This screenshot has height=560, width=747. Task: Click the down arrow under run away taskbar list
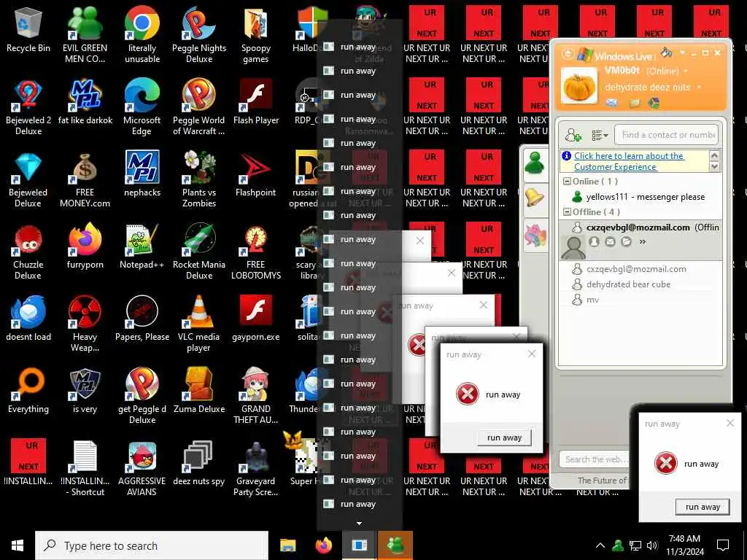click(359, 524)
